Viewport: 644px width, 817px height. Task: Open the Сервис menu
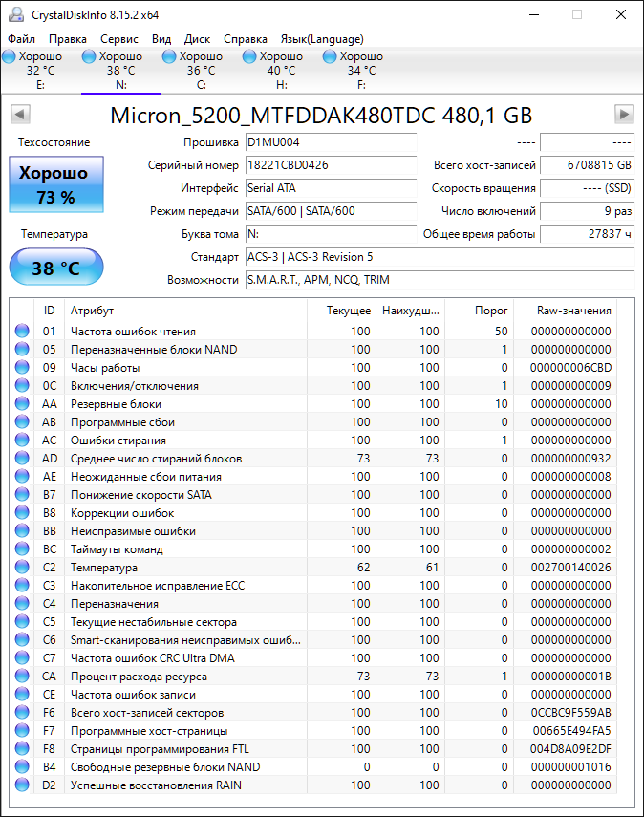click(119, 39)
